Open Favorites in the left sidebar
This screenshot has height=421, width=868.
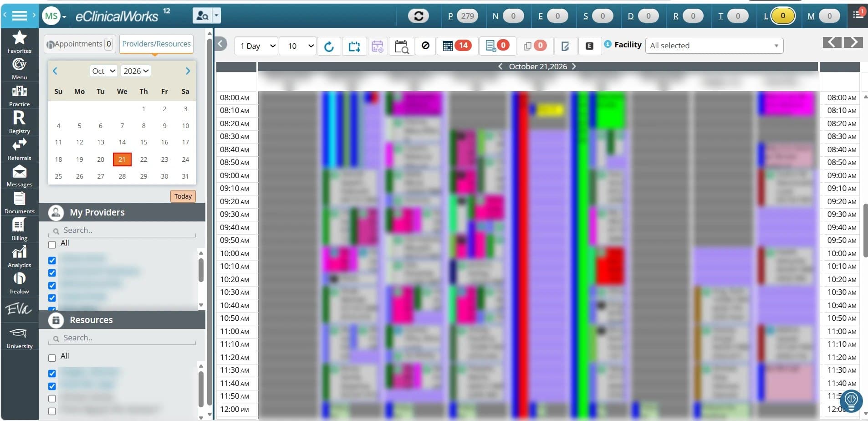coord(19,41)
